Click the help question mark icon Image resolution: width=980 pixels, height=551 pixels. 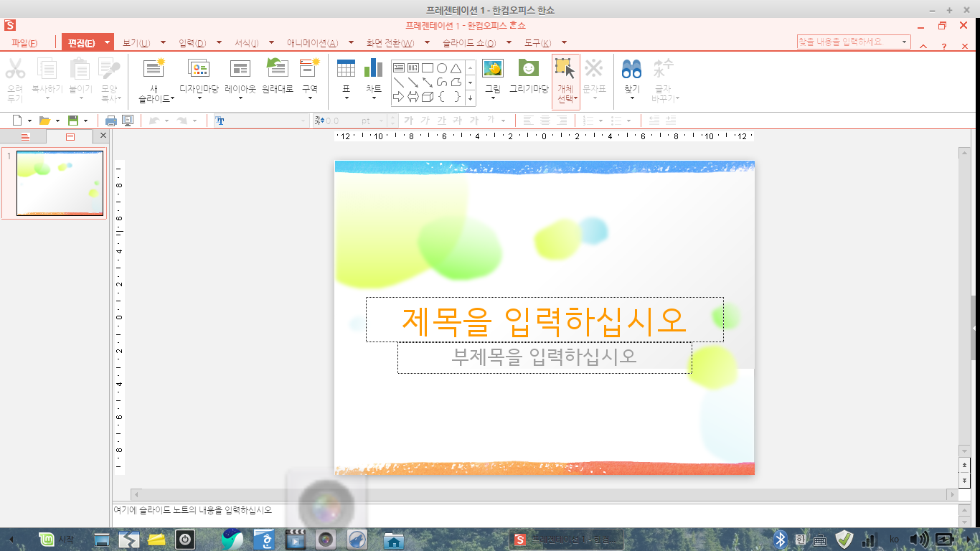point(944,46)
